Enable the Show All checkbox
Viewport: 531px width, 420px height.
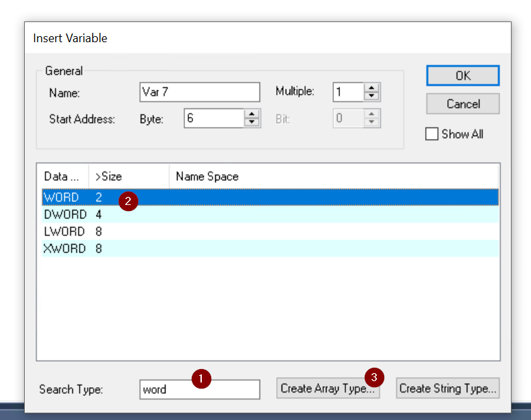tap(432, 134)
